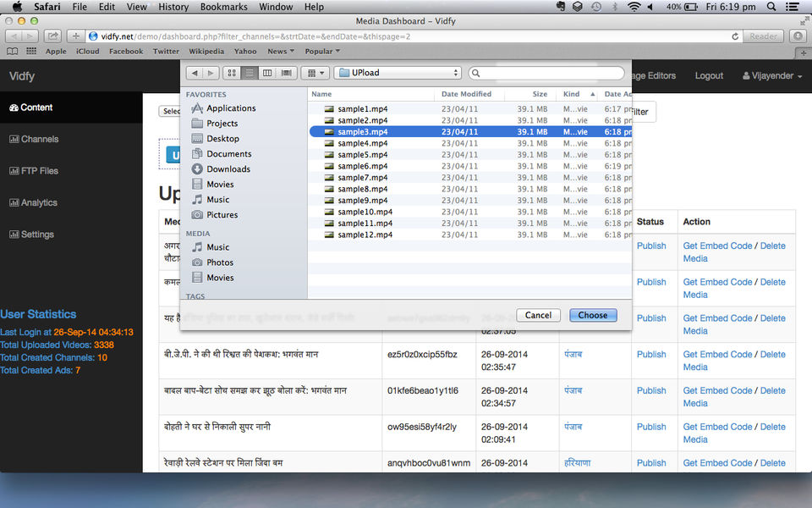812x508 pixels.
Task: Open Safari downloads button
Action: [798, 36]
